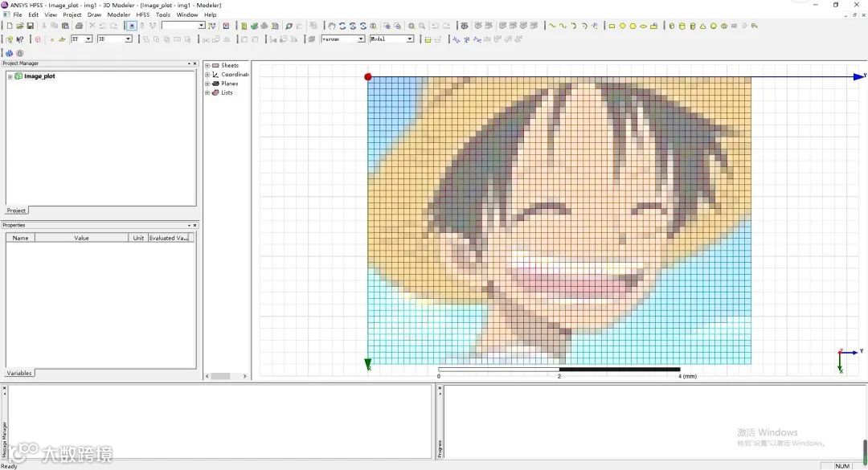Screen dimensions: 868x470
Task: Click the green checkmark Validate icon
Action: [254, 26]
